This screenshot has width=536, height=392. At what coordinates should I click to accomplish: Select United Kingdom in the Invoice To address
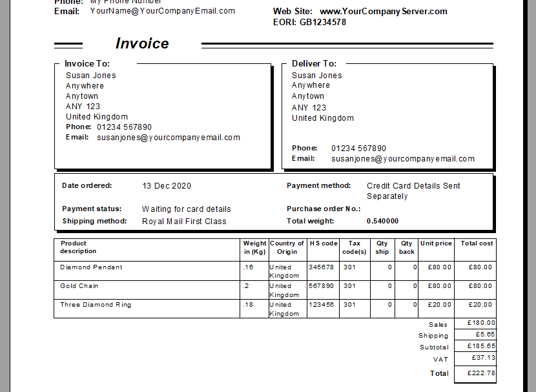97,116
